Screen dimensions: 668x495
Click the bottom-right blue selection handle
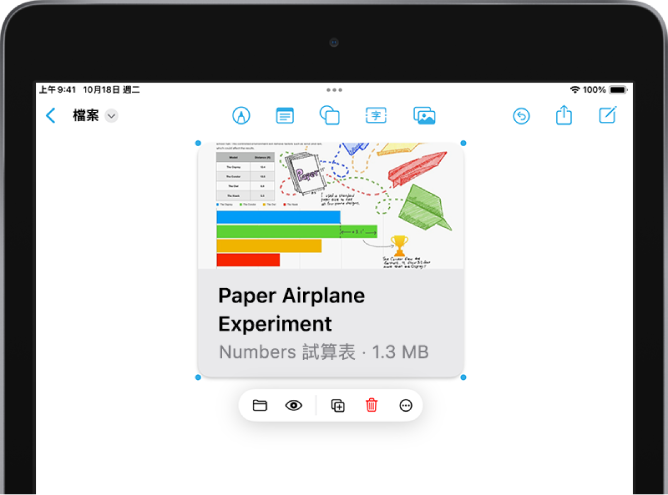pyautogui.click(x=463, y=377)
